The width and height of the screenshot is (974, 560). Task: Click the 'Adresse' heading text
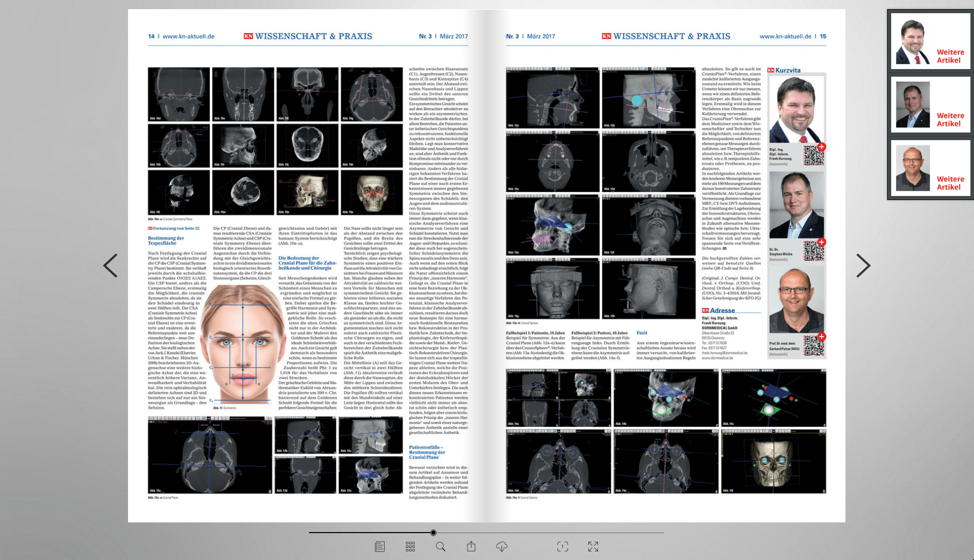(x=722, y=311)
